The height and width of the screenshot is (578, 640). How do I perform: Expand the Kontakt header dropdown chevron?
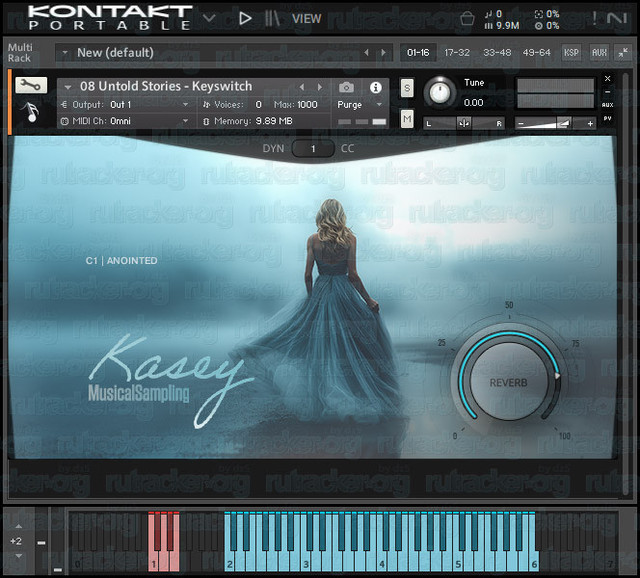[x=209, y=18]
